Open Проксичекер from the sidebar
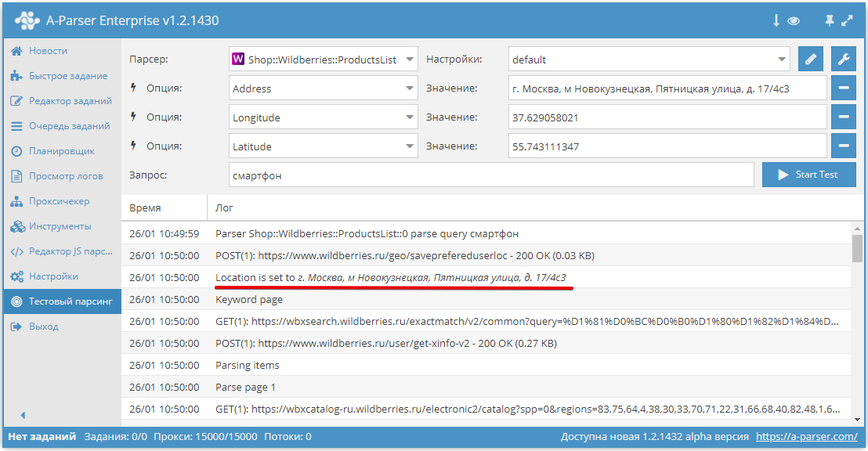The image size is (868, 451). point(59,201)
